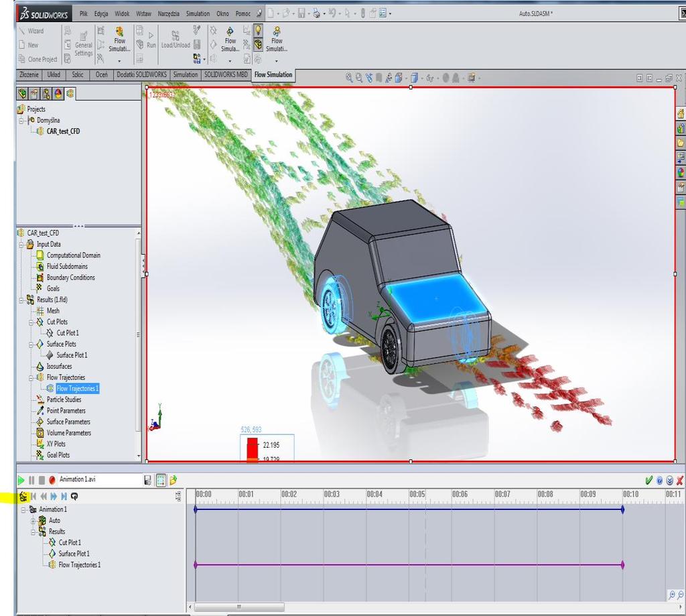Viewport: 686px width, 616px height.
Task: Zoom in on the timeline with the magnifier plus
Action: 672,595
